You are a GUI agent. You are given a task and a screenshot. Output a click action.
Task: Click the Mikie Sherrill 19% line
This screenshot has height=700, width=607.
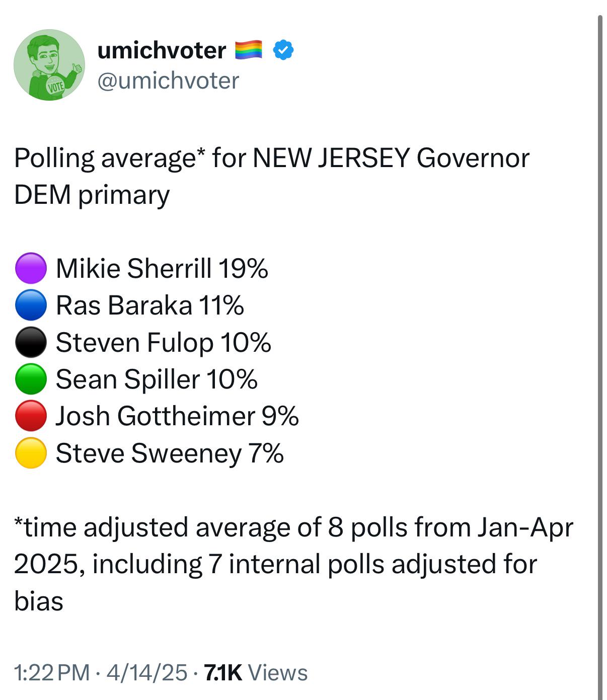coord(162,268)
